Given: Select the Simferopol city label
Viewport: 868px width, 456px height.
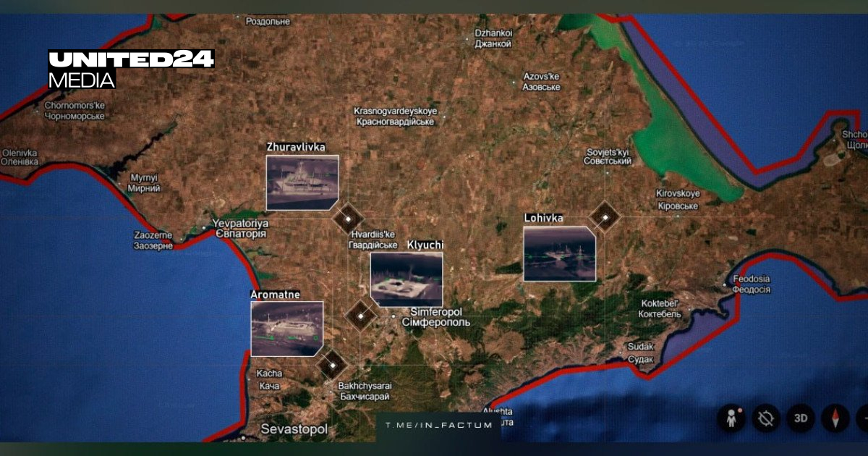Looking at the screenshot, I should [x=436, y=316].
